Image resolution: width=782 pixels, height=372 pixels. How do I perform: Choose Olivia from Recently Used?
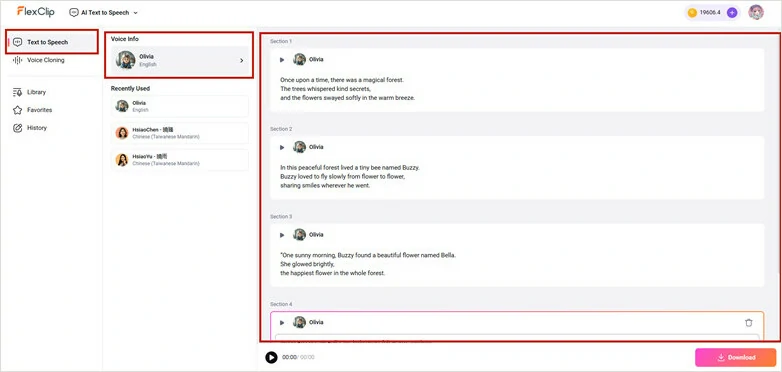[180, 106]
